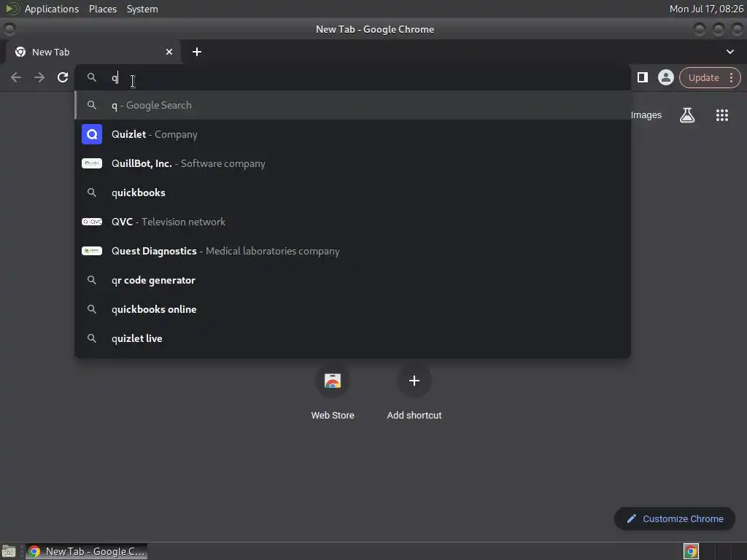Open the Places menu
747x560 pixels.
coord(102,9)
